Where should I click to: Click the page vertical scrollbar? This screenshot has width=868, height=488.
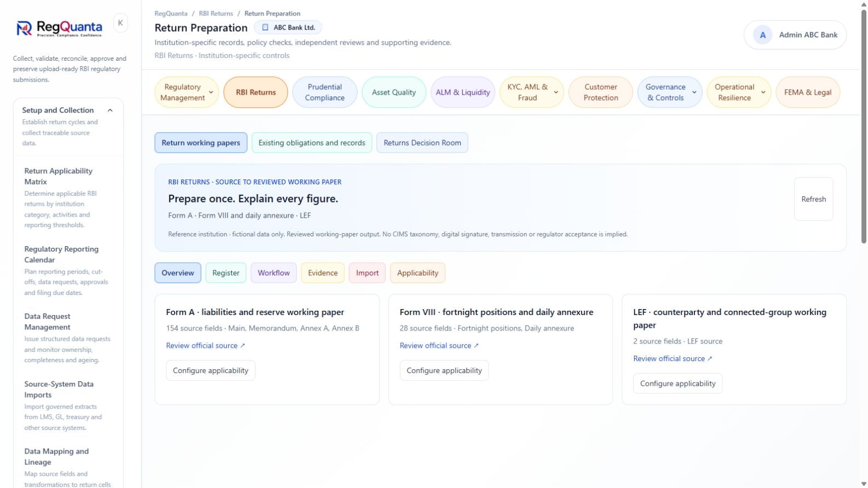tap(864, 126)
